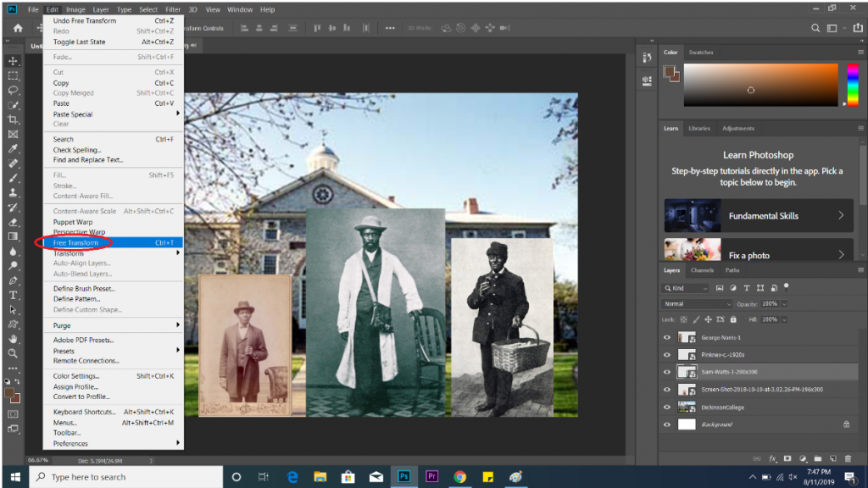Select the Lasso tool

[x=13, y=90]
